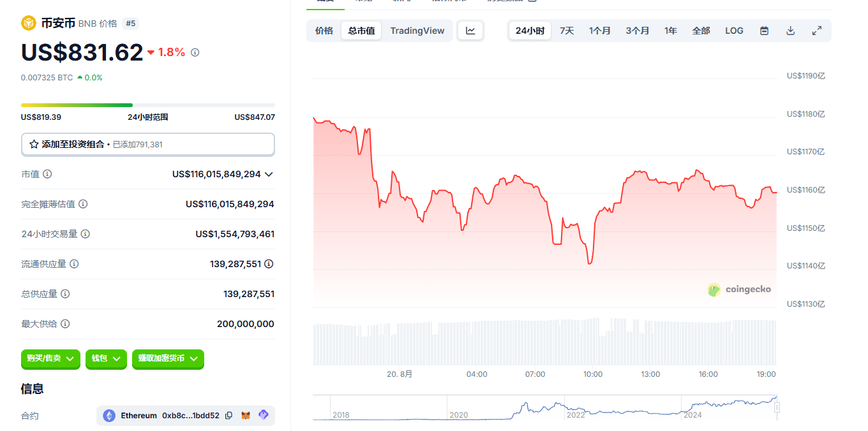The height and width of the screenshot is (431, 868).
Task: Click the 信息 section heading
Action: click(33, 389)
